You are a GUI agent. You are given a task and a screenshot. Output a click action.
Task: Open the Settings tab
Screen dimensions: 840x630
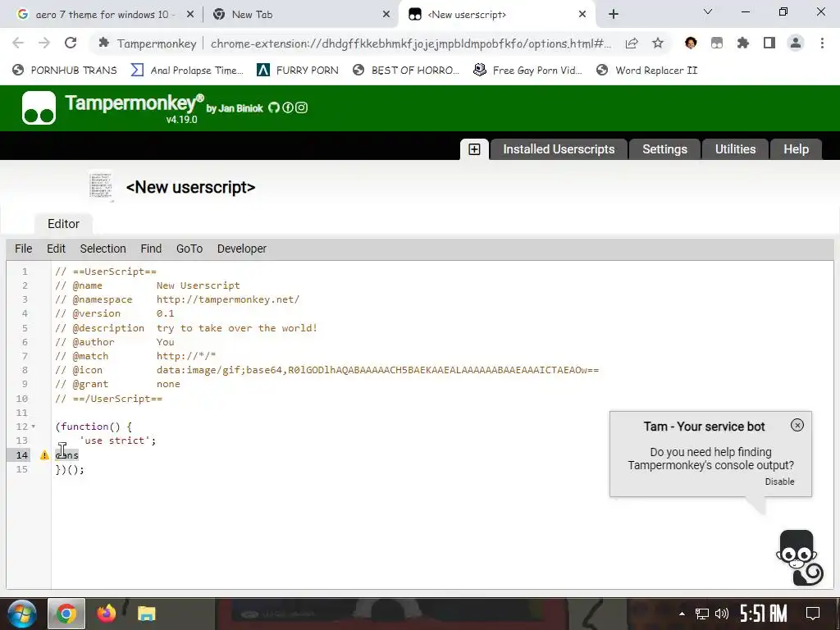664,149
